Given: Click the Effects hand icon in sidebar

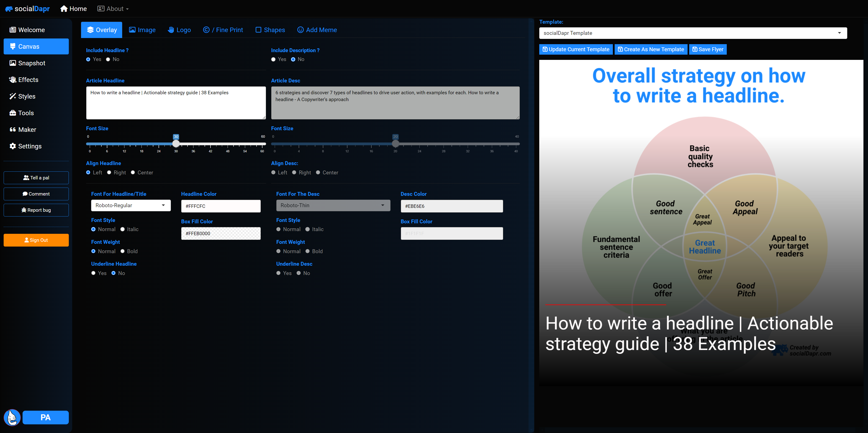Looking at the screenshot, I should tap(13, 79).
